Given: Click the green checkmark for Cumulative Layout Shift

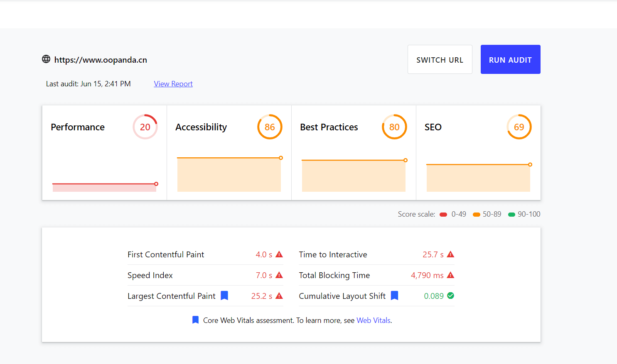Looking at the screenshot, I should (x=450, y=296).
